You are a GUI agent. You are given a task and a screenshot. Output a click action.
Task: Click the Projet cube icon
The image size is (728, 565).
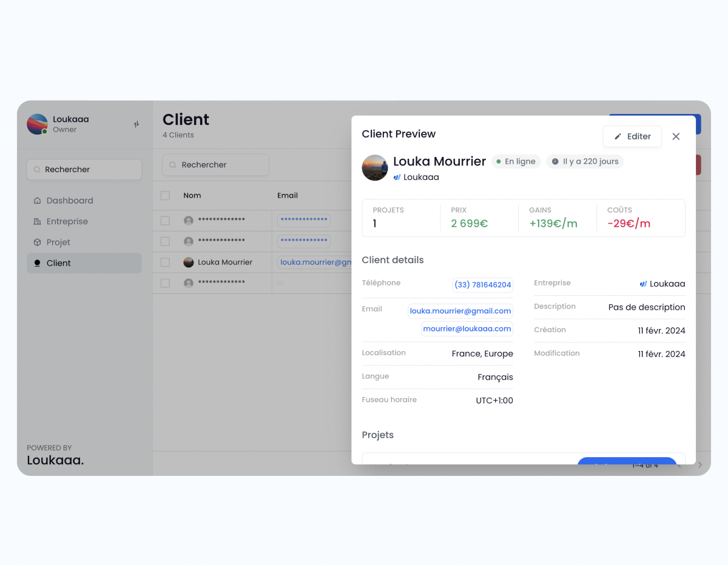[x=37, y=242]
